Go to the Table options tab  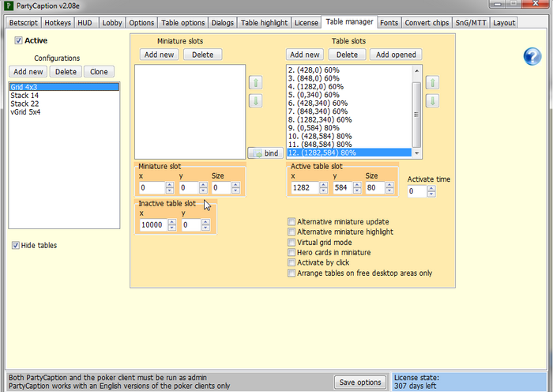[x=182, y=23]
